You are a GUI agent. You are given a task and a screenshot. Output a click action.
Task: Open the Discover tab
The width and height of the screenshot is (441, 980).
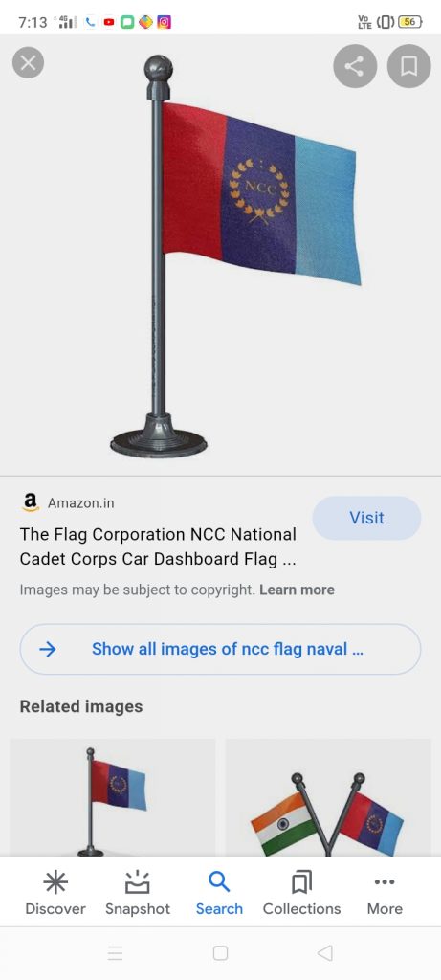(x=55, y=893)
